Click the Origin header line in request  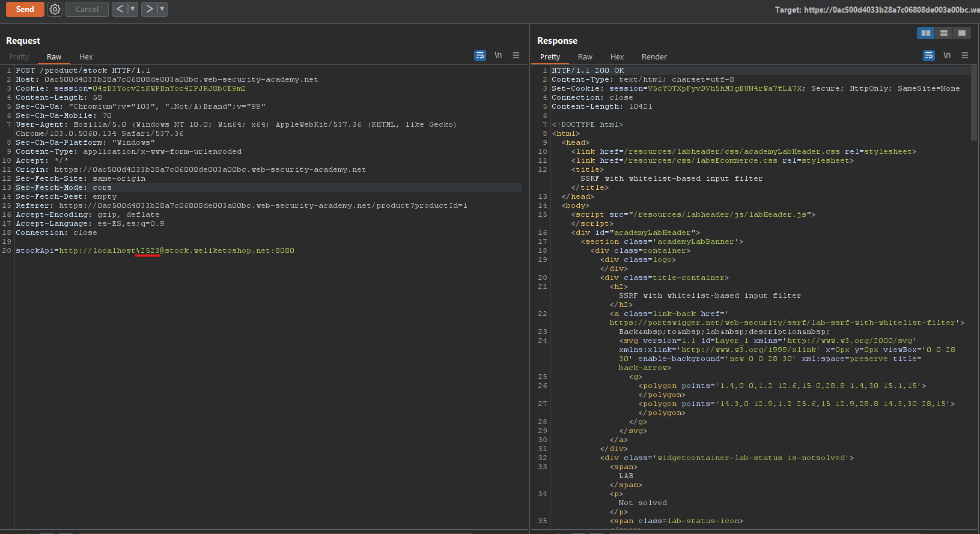coord(191,169)
